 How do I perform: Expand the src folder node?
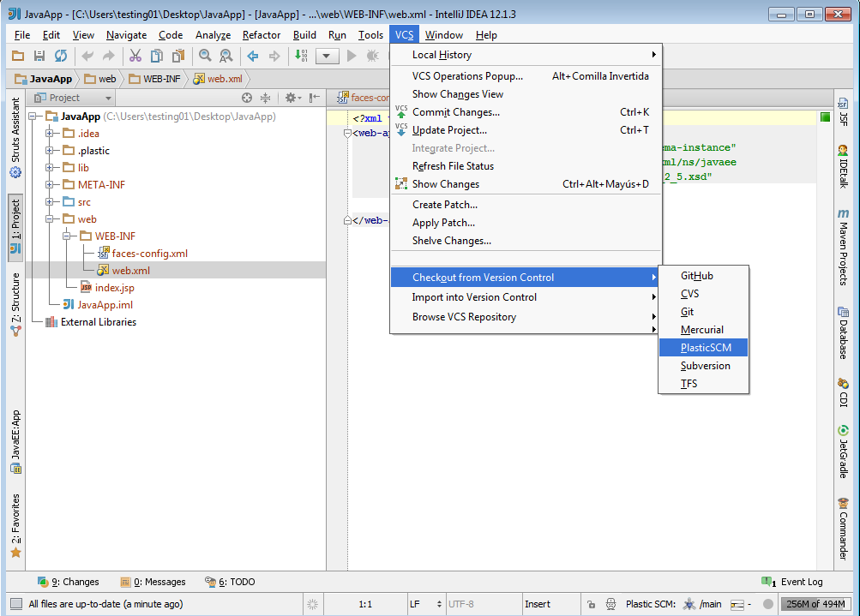[x=50, y=201]
